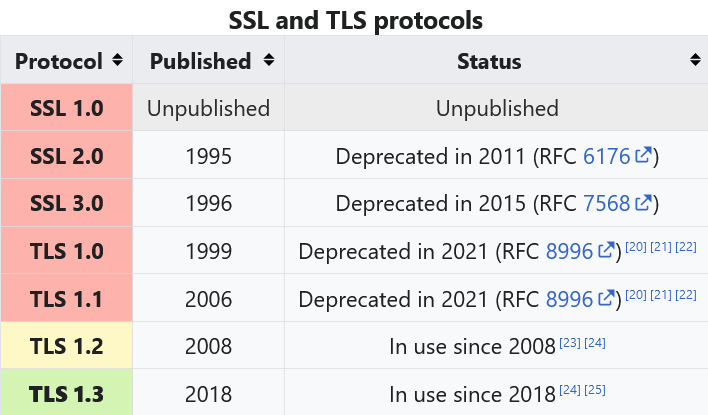The image size is (708, 415).
Task: Click external link icon next to 7568
Action: (645, 203)
